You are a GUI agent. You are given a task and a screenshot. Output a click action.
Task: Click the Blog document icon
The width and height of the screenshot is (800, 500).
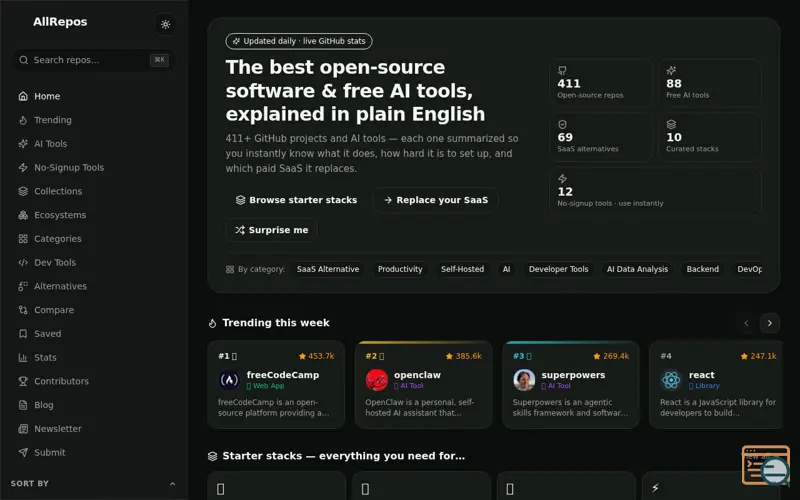coord(23,405)
